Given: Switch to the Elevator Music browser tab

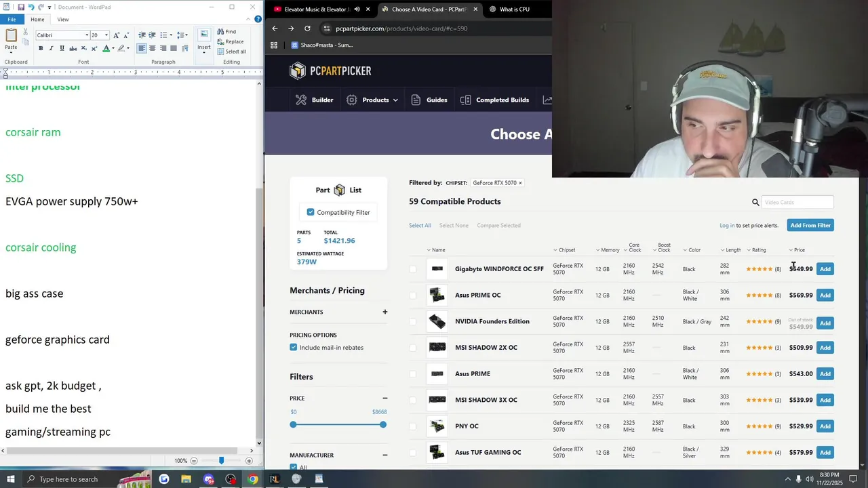Looking at the screenshot, I should tap(317, 9).
